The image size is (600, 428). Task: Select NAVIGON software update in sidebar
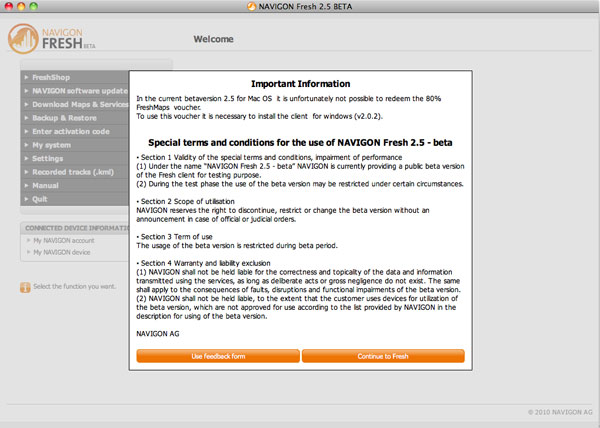click(75, 91)
